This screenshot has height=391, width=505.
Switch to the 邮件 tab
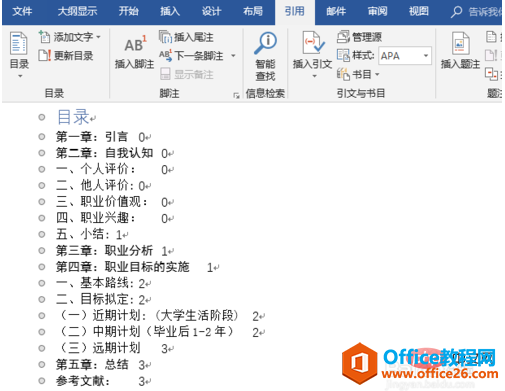[336, 12]
